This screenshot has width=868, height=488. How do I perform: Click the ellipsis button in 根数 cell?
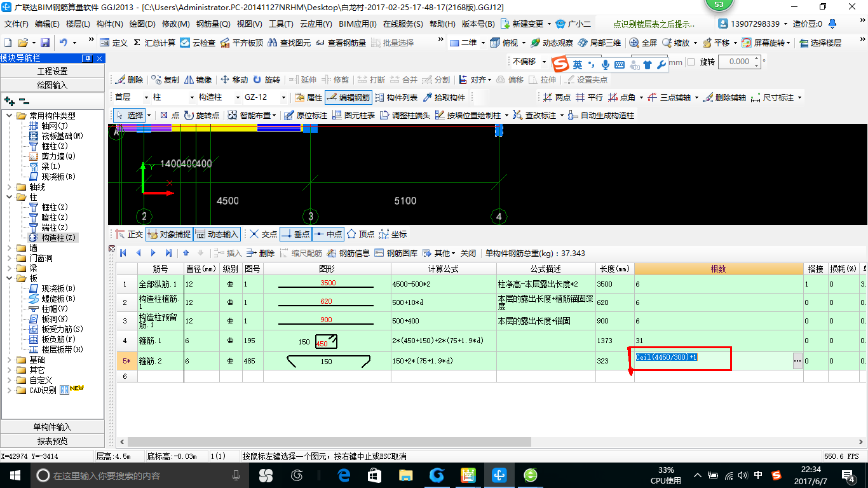(x=797, y=361)
